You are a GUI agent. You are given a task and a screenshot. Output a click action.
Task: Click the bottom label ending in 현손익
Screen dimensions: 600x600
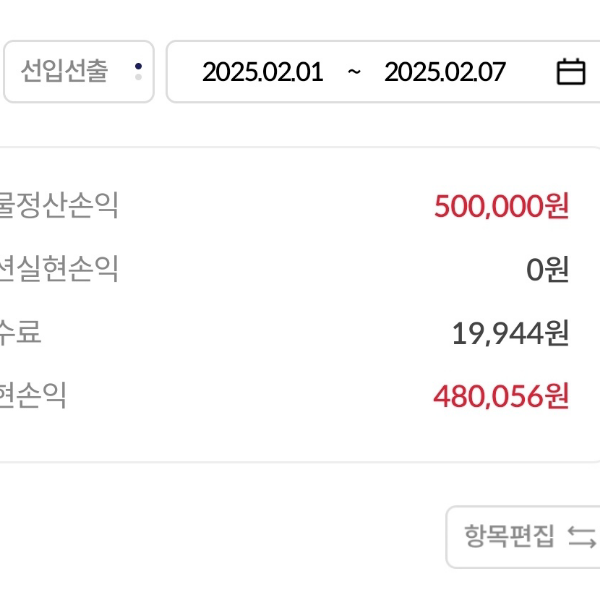34,396
